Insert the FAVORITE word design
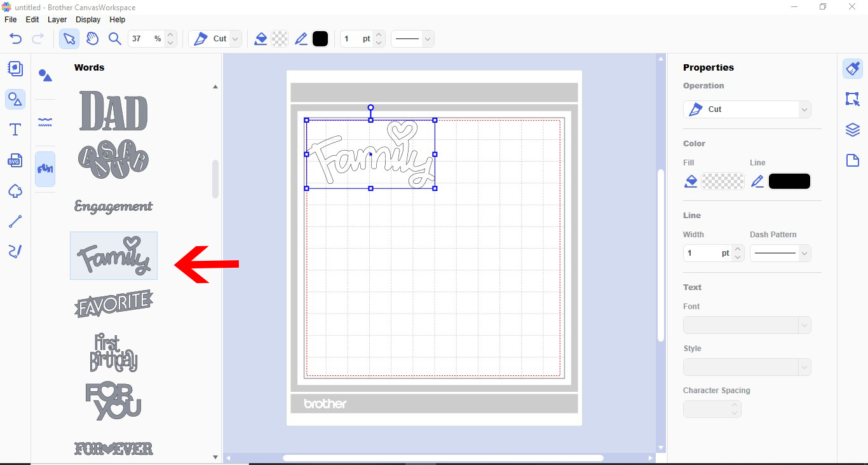The image size is (868, 465). pyautogui.click(x=114, y=303)
